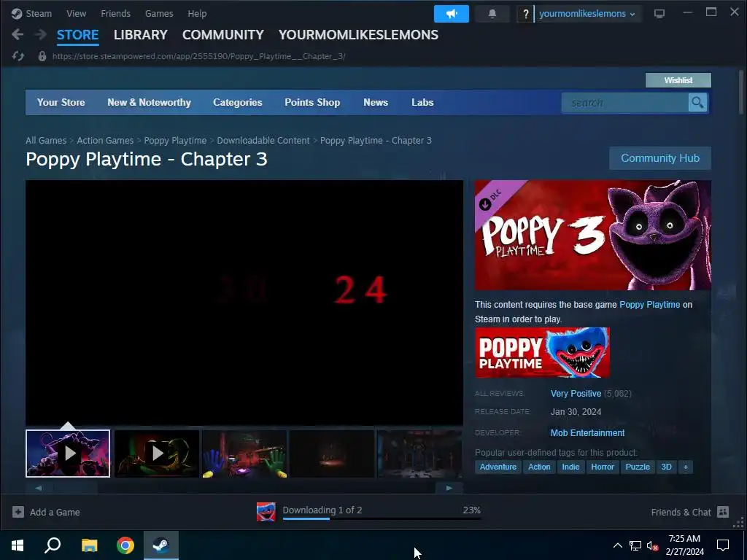Open Categories dropdown

pyautogui.click(x=238, y=102)
